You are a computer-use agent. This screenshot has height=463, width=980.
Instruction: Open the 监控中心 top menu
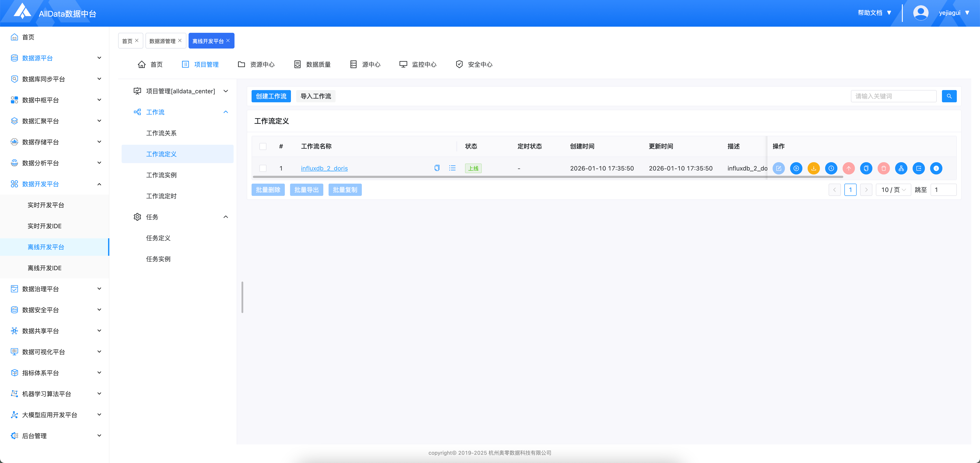(x=418, y=64)
